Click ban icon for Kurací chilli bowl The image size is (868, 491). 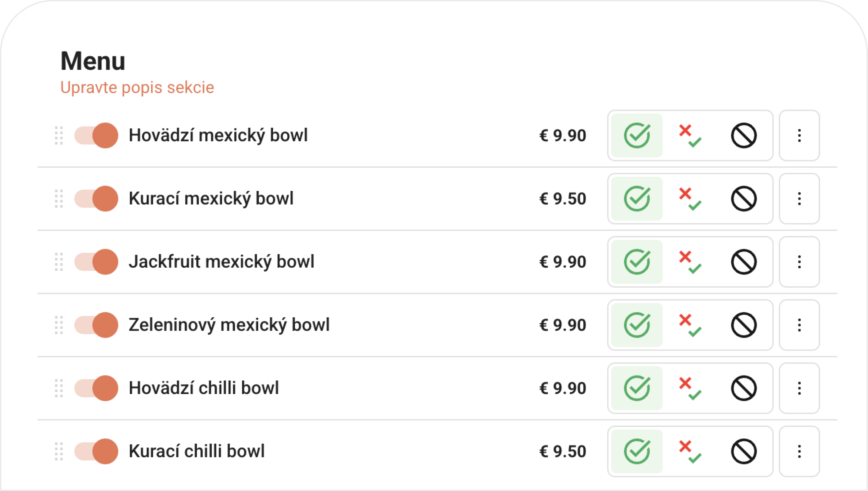coord(744,451)
